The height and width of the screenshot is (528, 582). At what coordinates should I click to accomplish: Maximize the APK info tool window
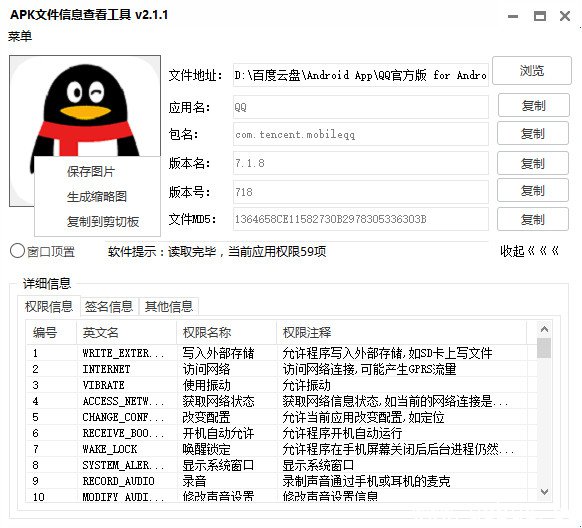[x=540, y=16]
